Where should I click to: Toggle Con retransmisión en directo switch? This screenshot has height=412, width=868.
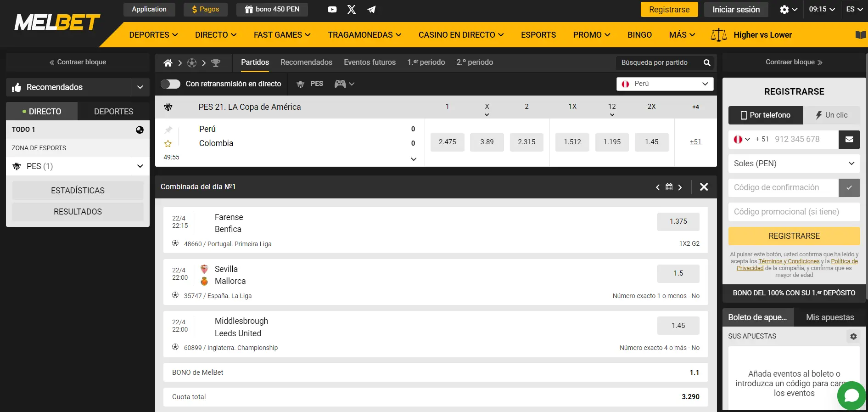point(170,84)
